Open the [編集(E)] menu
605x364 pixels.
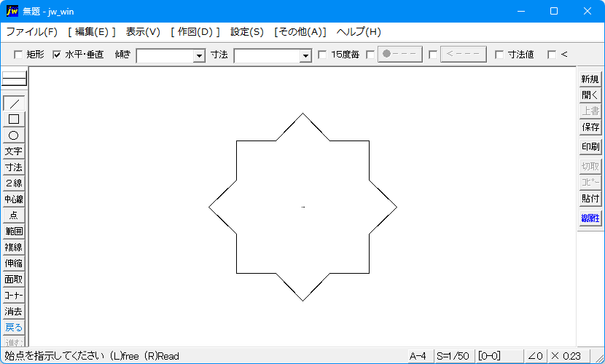tap(92, 32)
